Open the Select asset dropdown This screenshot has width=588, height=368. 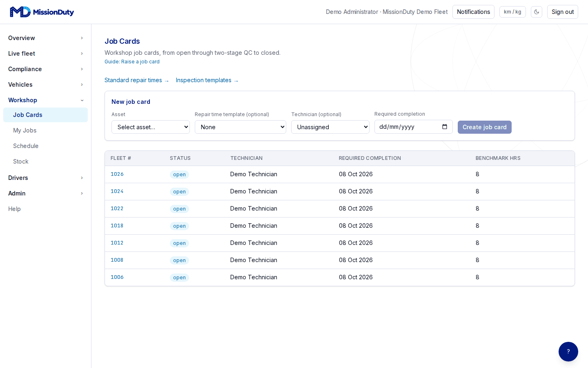tap(151, 127)
